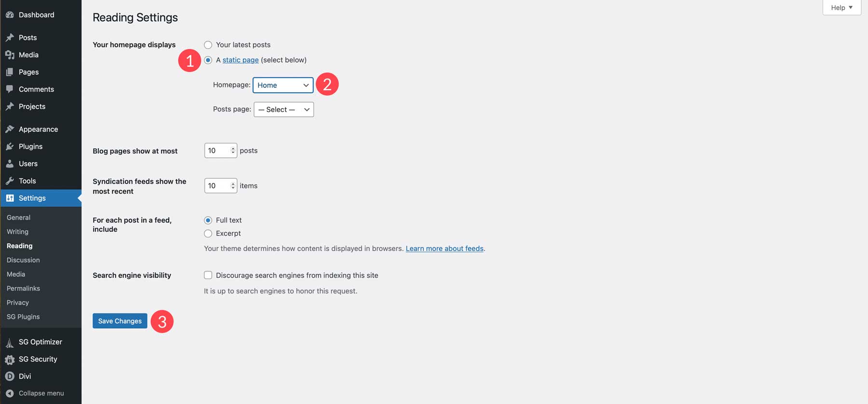Click the Comments speech bubble icon
Image resolution: width=868 pixels, height=404 pixels.
tap(10, 89)
